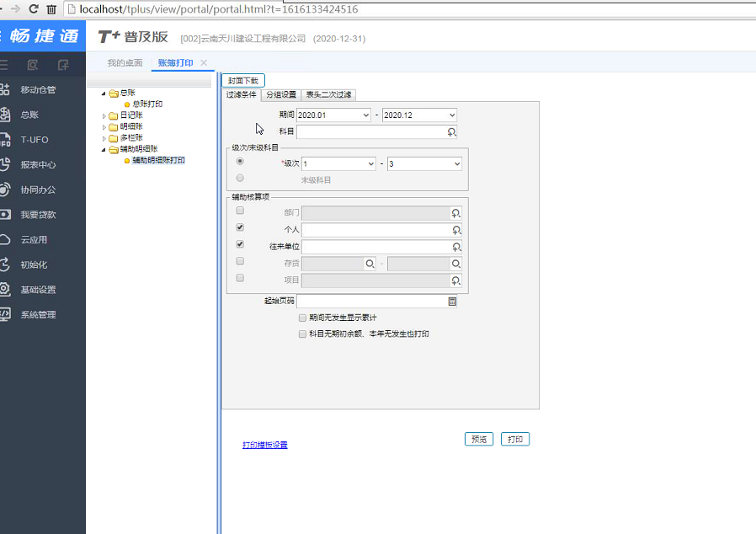Enable the 存货 checkbox
756x534 pixels.
(240, 261)
